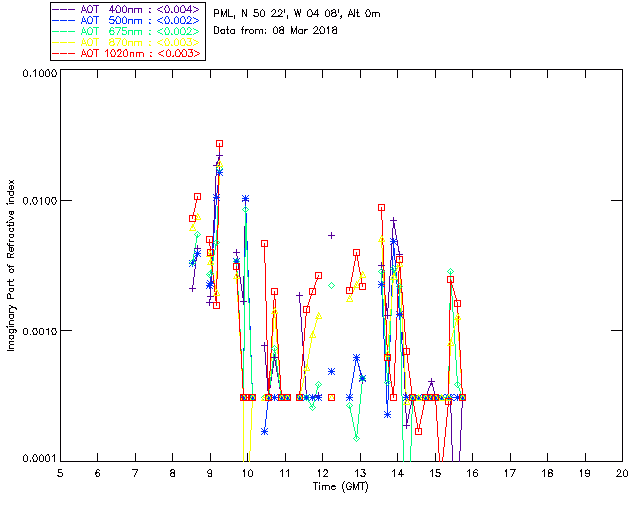
Task: Click the highest red square peak after 9 GMT
Action: pyautogui.click(x=220, y=144)
